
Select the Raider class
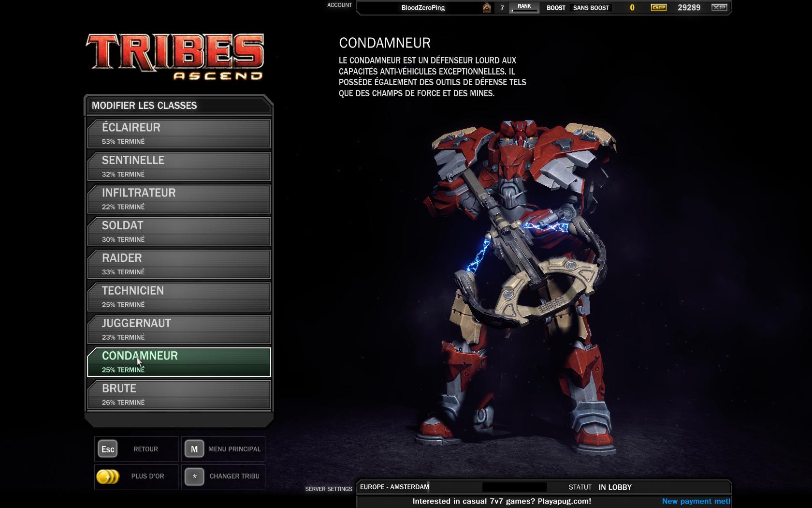click(179, 264)
